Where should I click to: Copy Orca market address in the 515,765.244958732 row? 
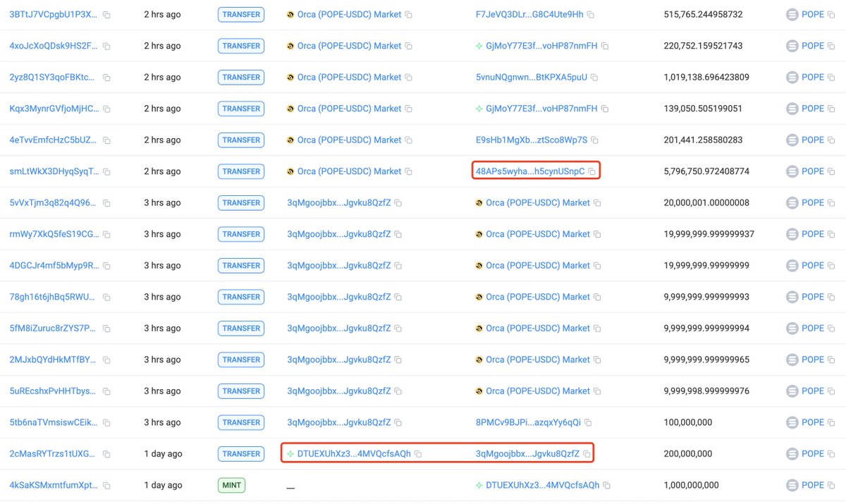[x=409, y=14]
